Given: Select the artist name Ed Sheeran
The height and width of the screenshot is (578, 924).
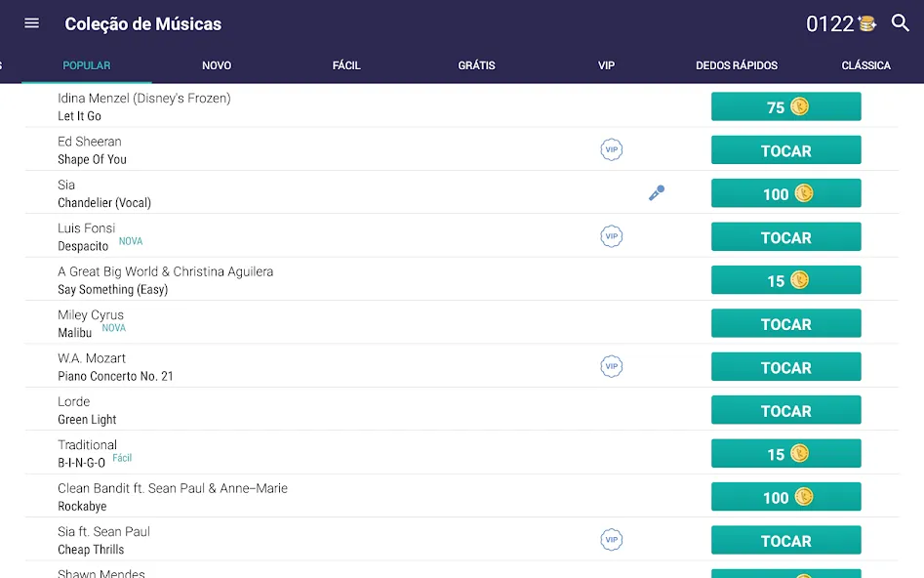Looking at the screenshot, I should (x=90, y=142).
